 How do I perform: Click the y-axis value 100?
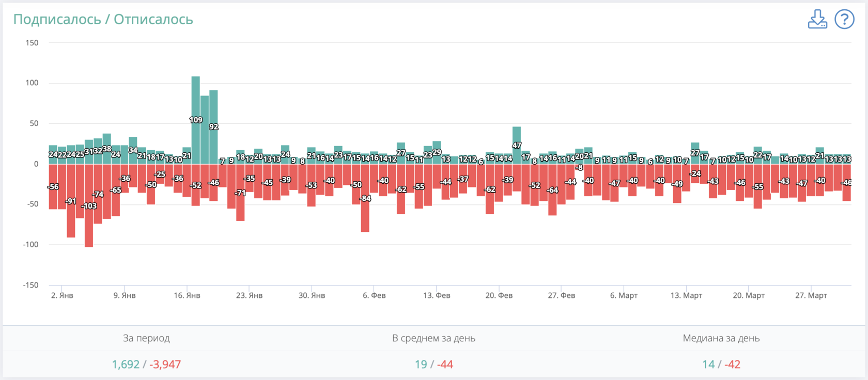point(32,83)
